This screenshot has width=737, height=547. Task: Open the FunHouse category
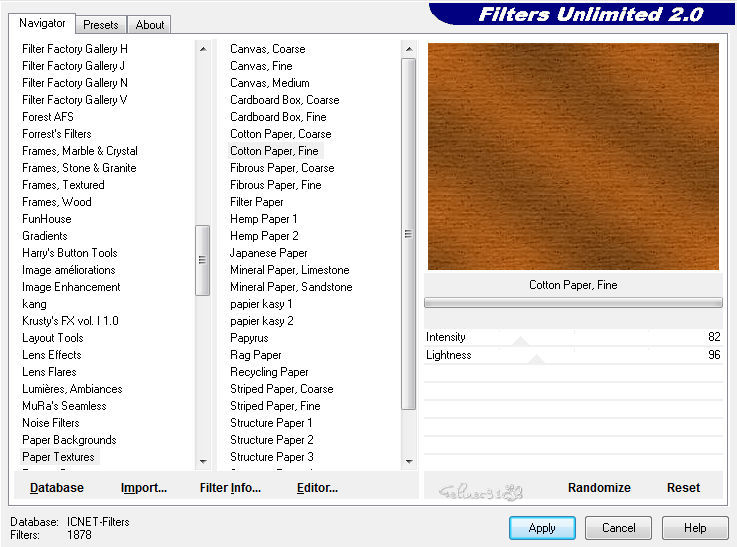[x=47, y=219]
